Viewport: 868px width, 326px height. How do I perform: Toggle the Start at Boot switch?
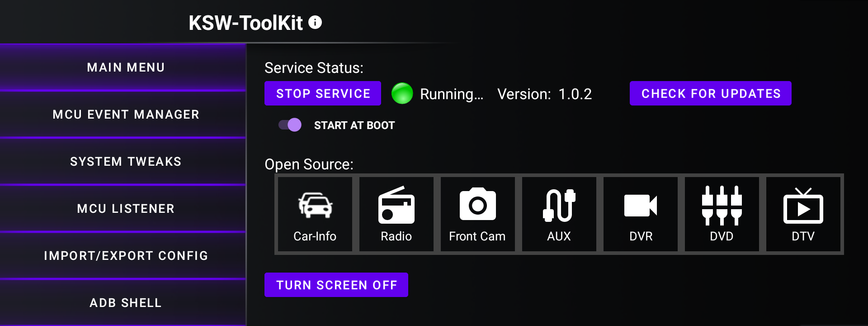click(x=290, y=125)
